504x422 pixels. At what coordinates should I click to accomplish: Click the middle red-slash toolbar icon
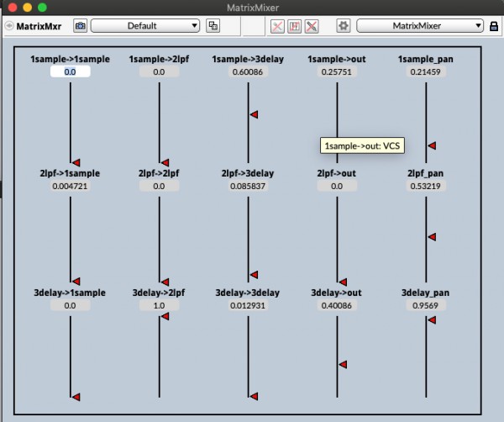tap(294, 26)
